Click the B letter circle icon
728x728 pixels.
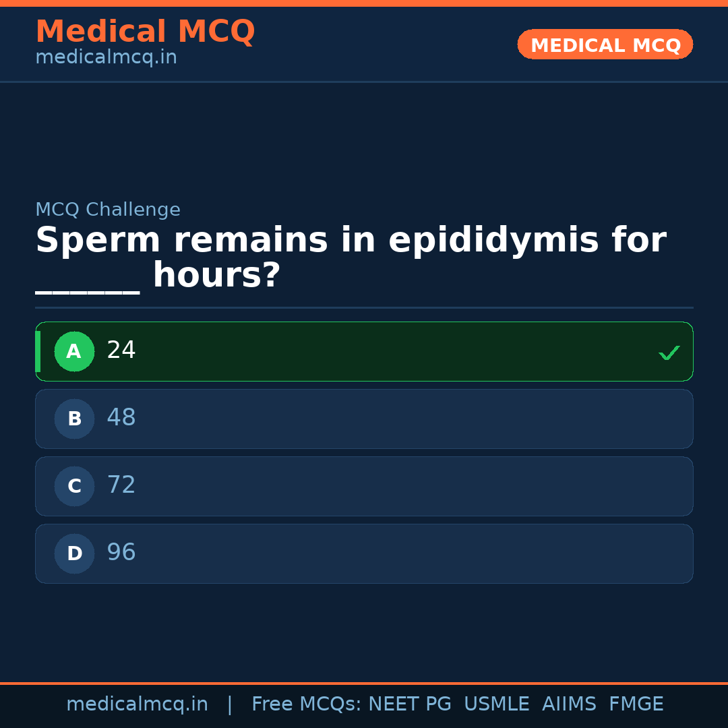pos(74,419)
